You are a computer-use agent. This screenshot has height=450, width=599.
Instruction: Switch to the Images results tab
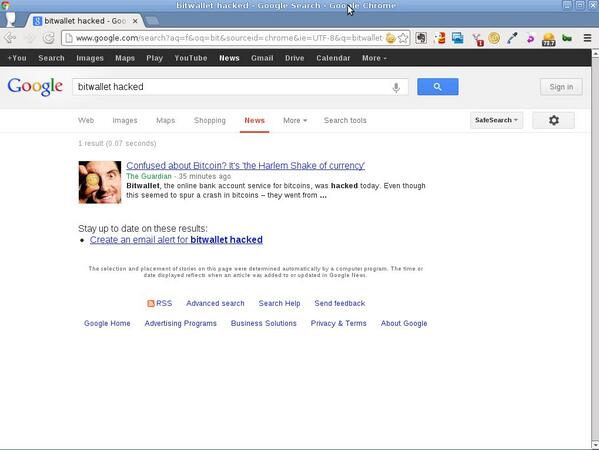click(x=125, y=120)
